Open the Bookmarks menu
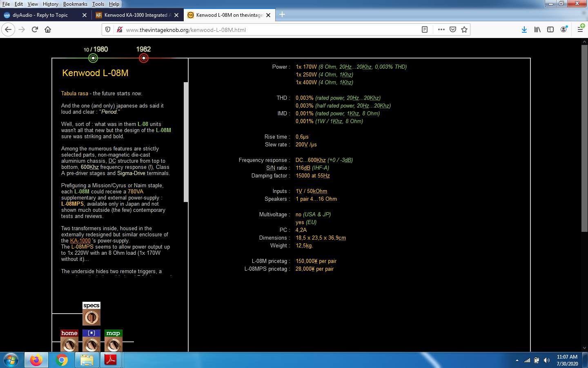Screen dimensions: 588x368 coord(75,4)
